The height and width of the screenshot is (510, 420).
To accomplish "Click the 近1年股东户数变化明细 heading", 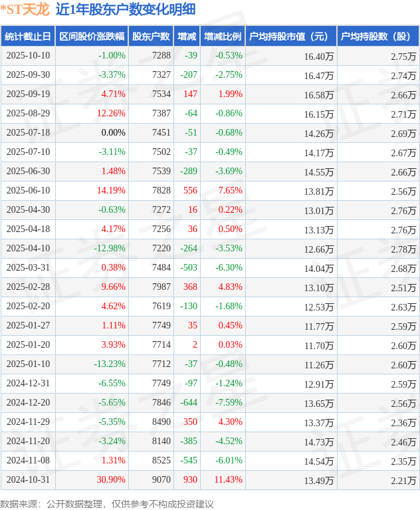I will 126,9.
